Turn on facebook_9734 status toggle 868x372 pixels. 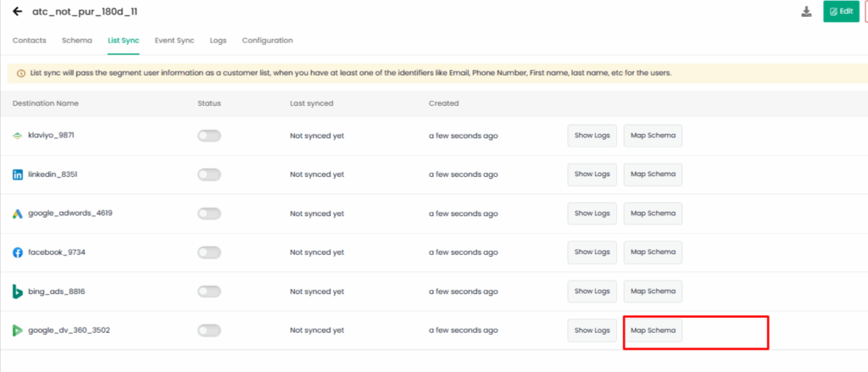209,253
